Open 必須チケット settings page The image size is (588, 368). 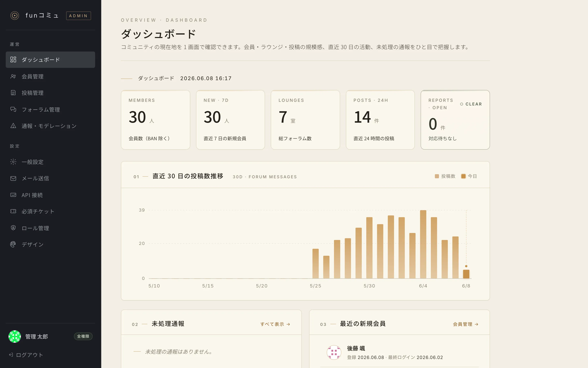coord(50,211)
